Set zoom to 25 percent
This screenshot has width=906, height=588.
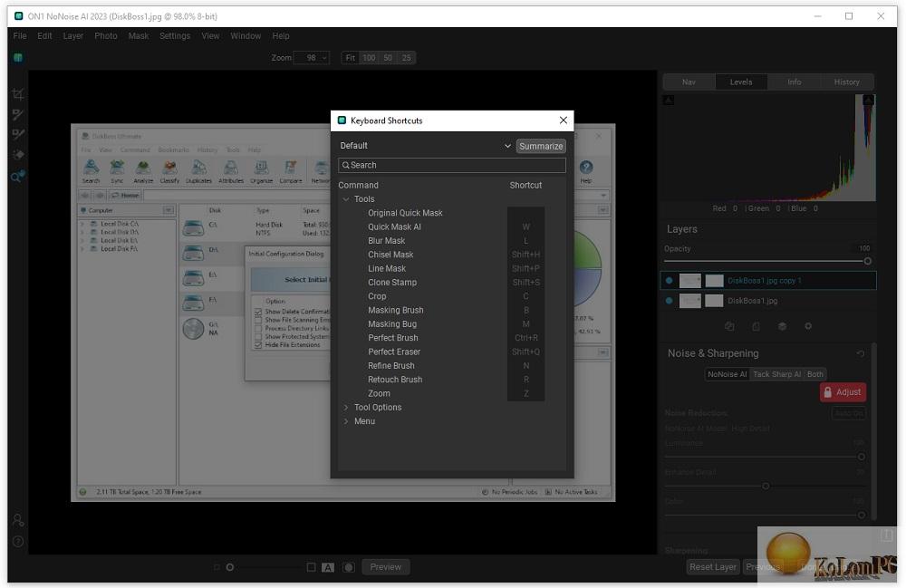(x=407, y=58)
